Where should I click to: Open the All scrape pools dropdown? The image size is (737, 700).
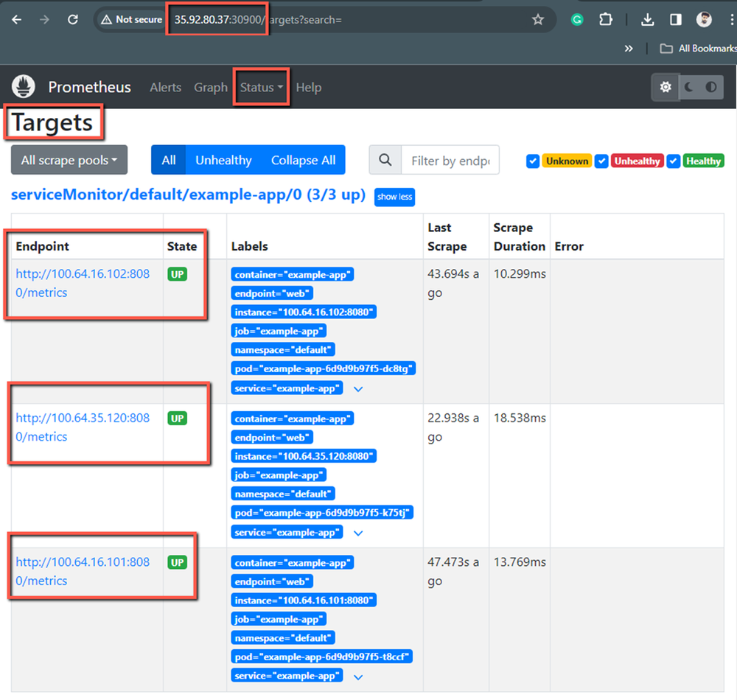[x=69, y=160]
